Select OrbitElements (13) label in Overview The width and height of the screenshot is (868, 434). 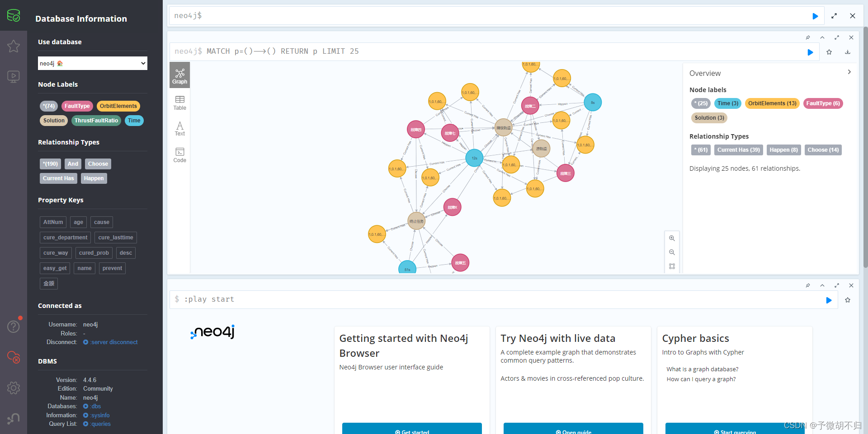coord(772,103)
